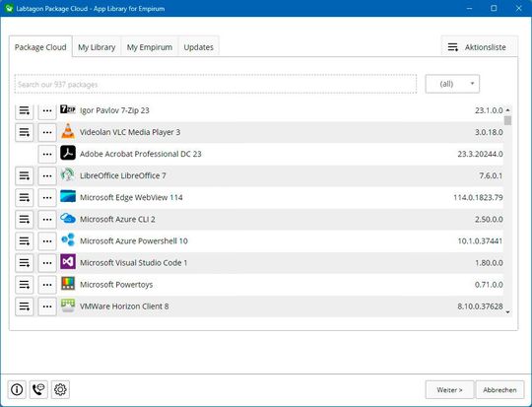Viewport: 532px width, 407px height.
Task: Open more options for Visual Studio Code
Action: click(47, 262)
